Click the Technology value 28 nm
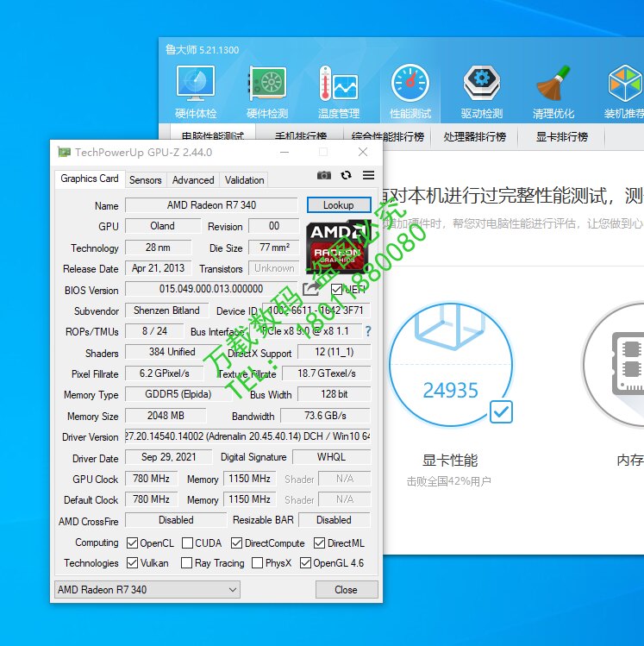Screen dimensions: 644x646 click(x=158, y=248)
